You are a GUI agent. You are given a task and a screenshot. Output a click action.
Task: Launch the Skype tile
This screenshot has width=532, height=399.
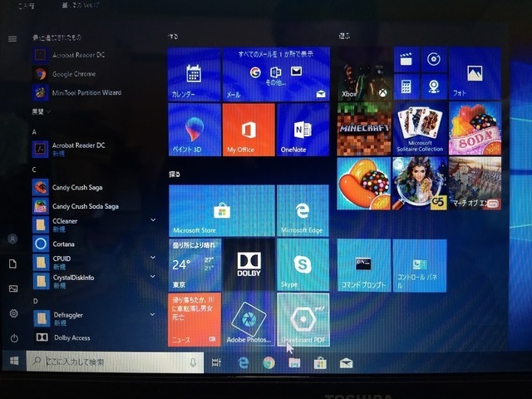pos(303,264)
